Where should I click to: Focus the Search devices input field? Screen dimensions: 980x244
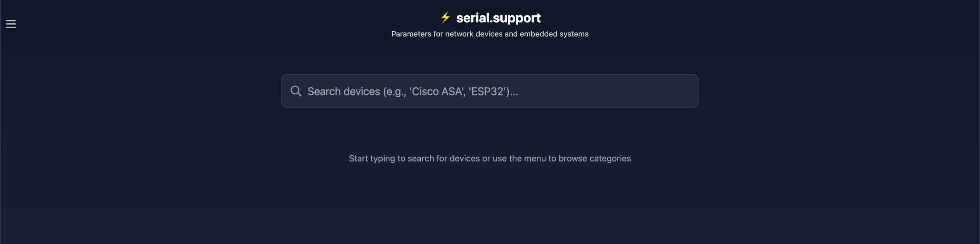pyautogui.click(x=490, y=91)
